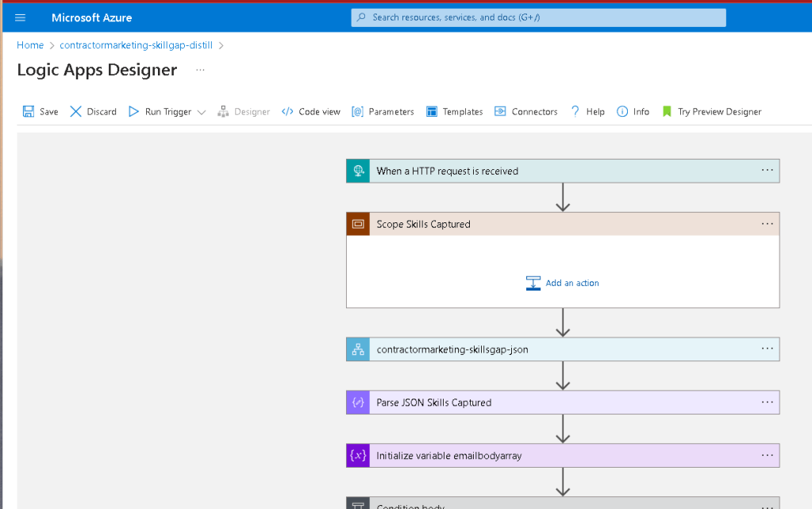Click the Save disk icon

pos(29,111)
